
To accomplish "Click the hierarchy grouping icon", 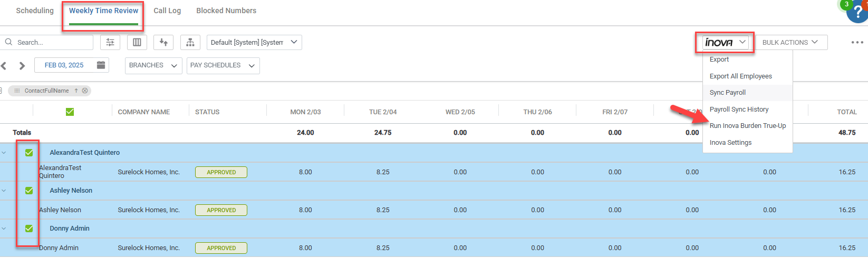I will pyautogui.click(x=190, y=42).
